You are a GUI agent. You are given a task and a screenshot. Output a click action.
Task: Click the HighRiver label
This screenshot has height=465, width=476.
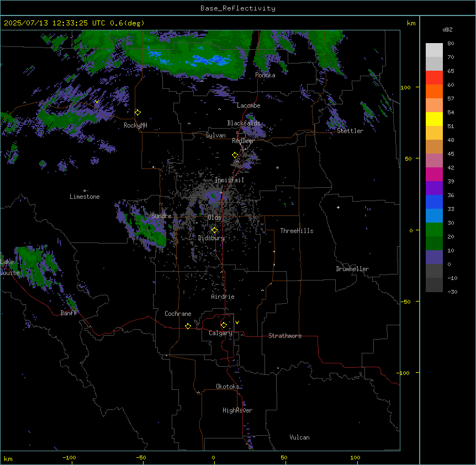[237, 410]
